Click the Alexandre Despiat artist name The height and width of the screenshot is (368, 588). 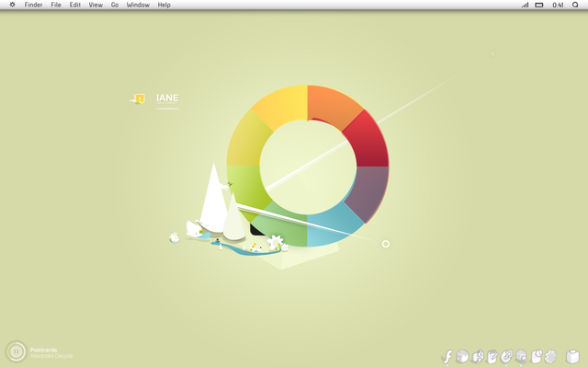(51, 356)
